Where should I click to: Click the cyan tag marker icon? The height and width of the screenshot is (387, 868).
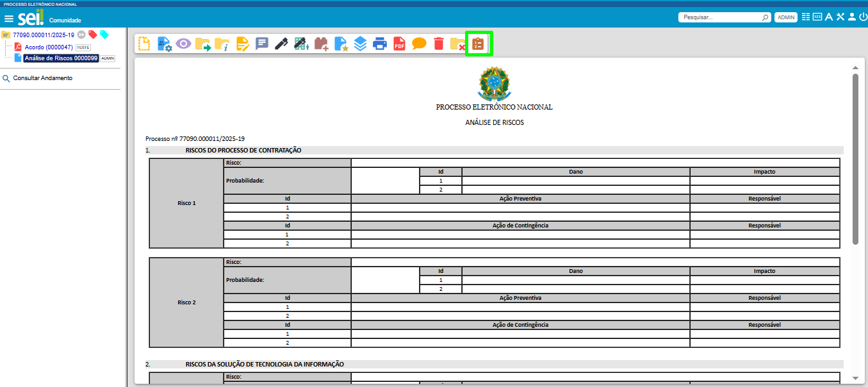tap(104, 35)
